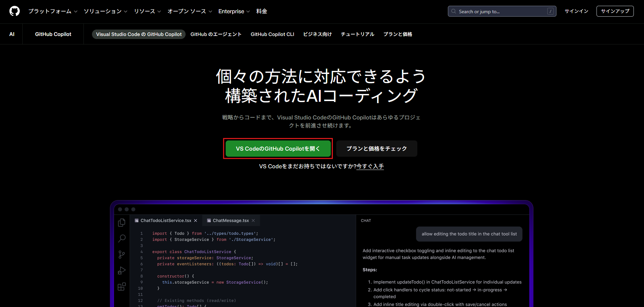Focus the Search or jump to field

501,12
